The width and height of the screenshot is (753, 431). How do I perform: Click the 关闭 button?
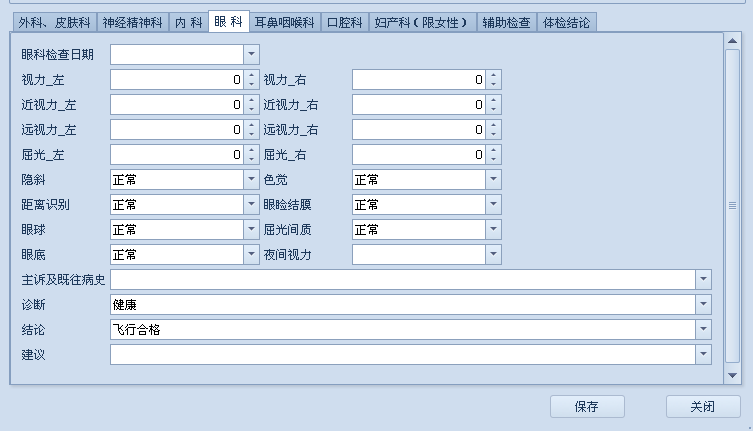(703, 406)
